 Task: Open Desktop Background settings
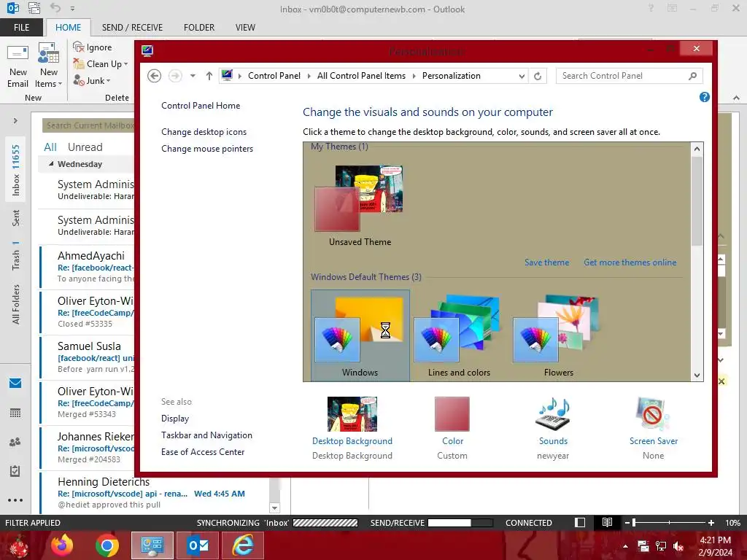coord(352,429)
